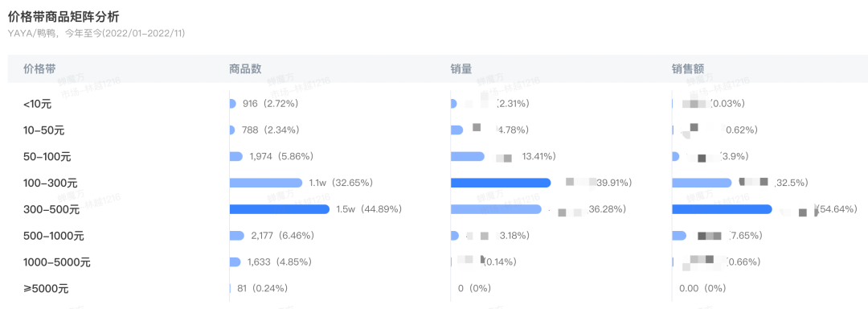Select the 1000-5000元 price band label
Viewport: 868px width, 309px height.
pos(57,262)
